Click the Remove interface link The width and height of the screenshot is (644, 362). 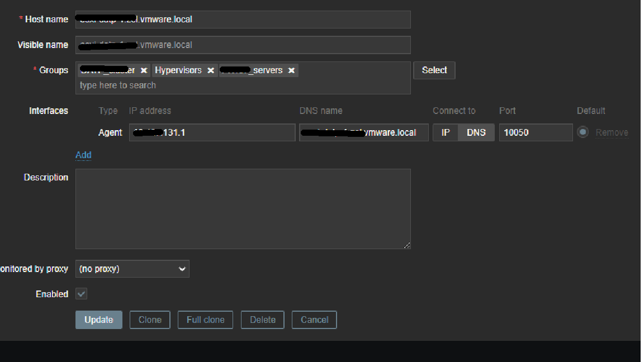(612, 132)
